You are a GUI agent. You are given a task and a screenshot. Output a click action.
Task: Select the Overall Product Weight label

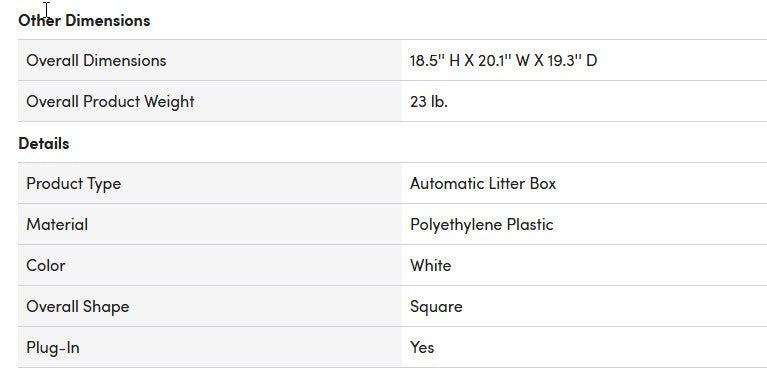[x=111, y=101]
